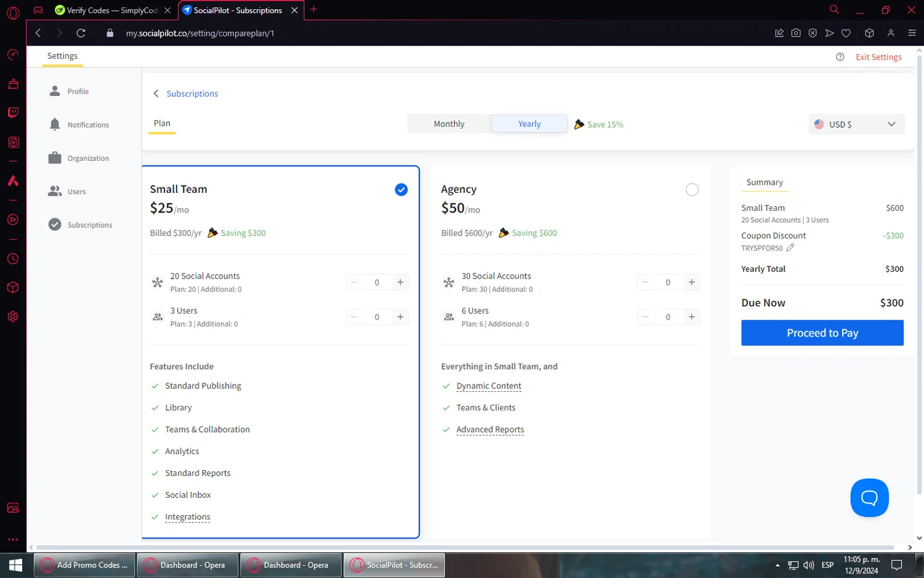The image size is (924, 578).
Task: Select the Summary tab
Action: coord(764,182)
